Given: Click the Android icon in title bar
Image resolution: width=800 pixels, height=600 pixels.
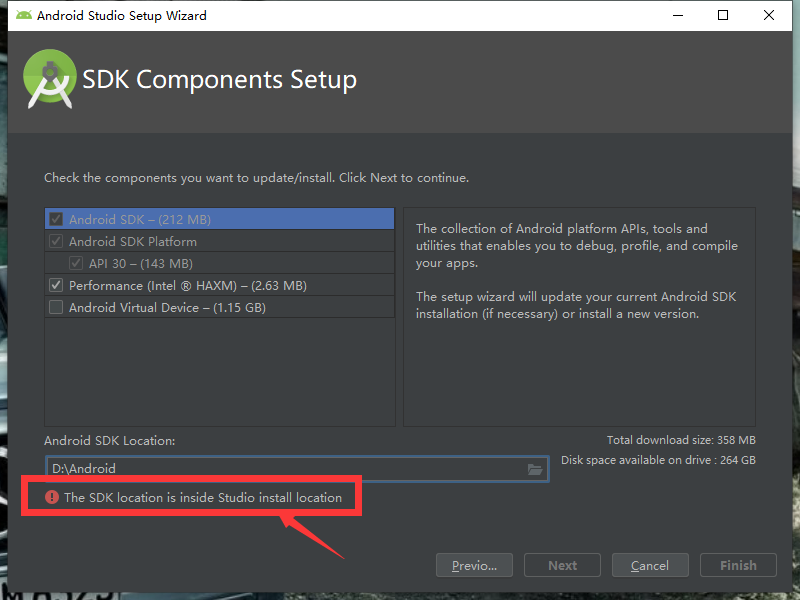Looking at the screenshot, I should pyautogui.click(x=23, y=15).
